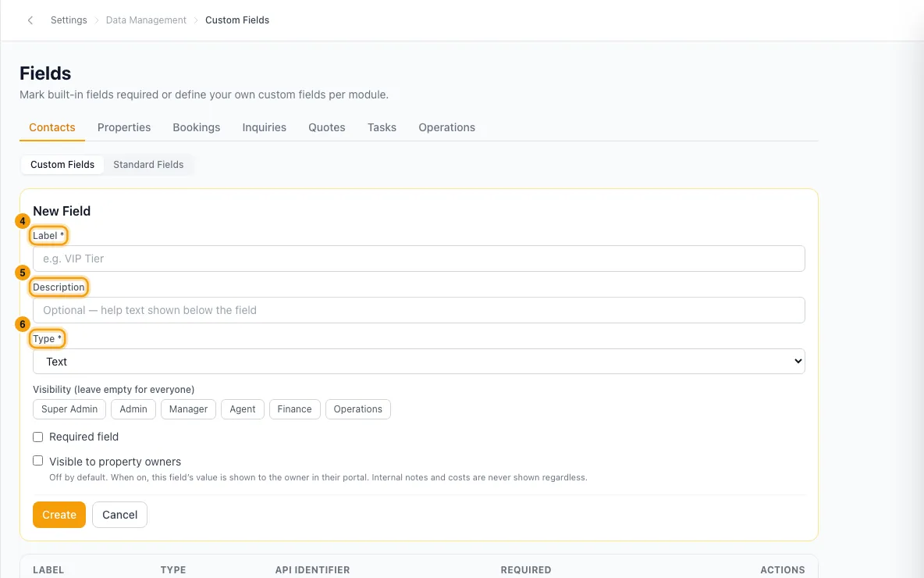Toggle Manager visibility chip

(189, 409)
